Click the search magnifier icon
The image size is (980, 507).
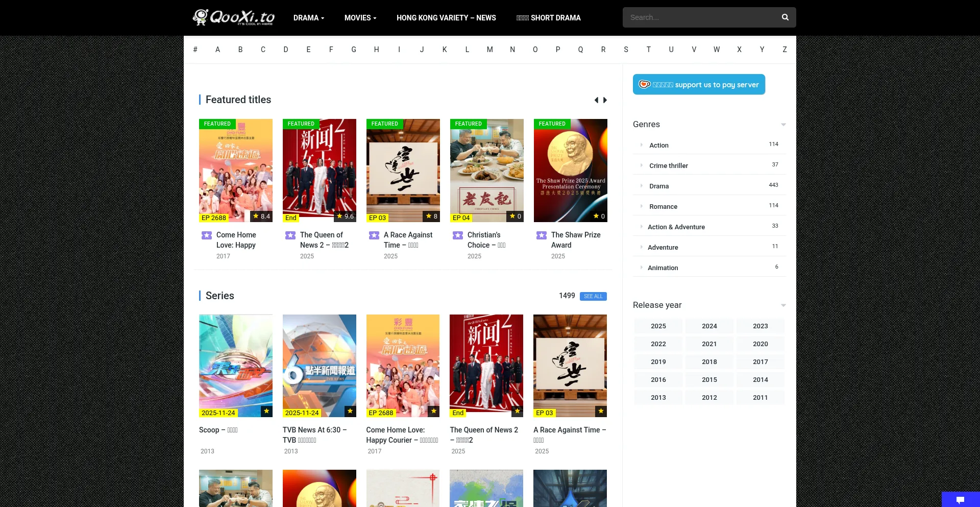pos(785,17)
